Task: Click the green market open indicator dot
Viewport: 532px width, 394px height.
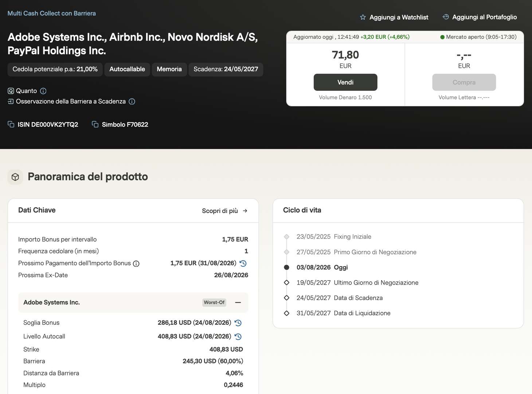Action: tap(442, 37)
